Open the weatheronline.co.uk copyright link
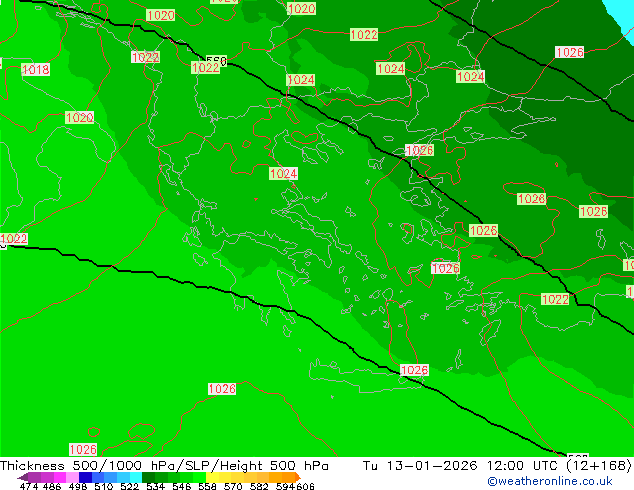Viewport: 634px width, 490px height. pyautogui.click(x=550, y=481)
